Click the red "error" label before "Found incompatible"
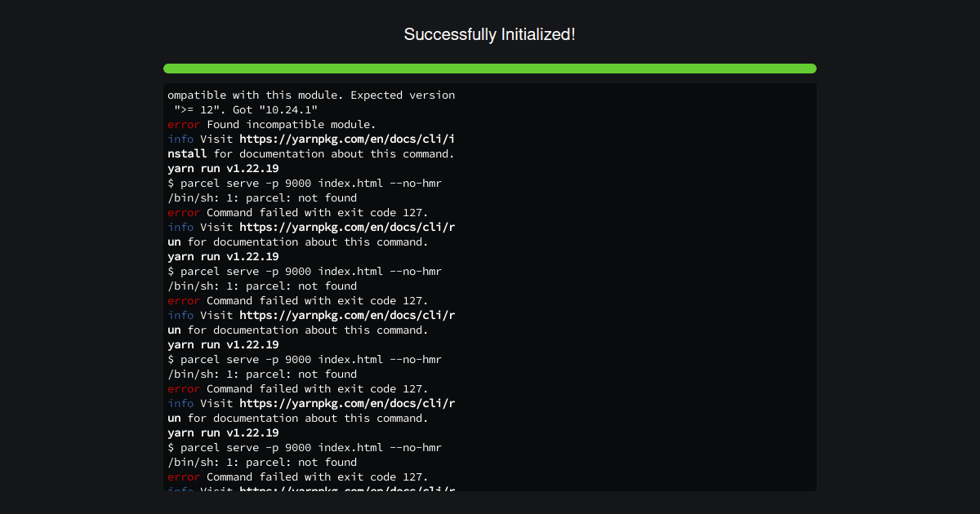The image size is (980, 514). 183,124
